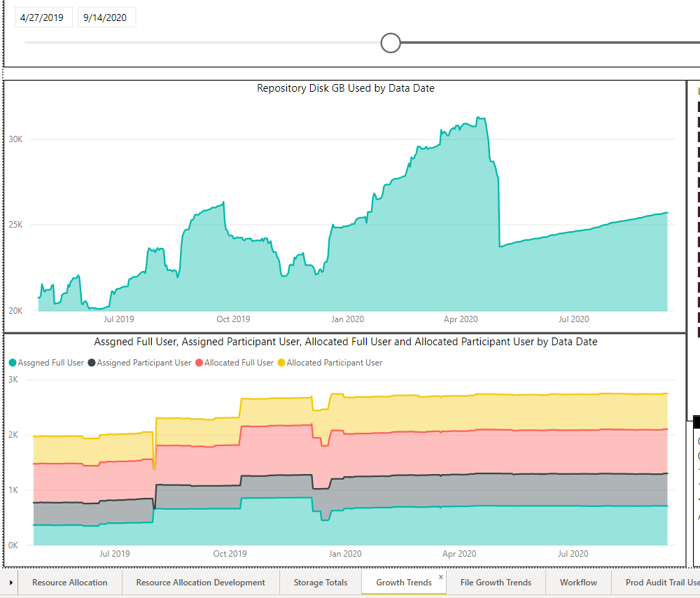
Task: Click the end date field 9/14/2020
Action: coord(106,18)
